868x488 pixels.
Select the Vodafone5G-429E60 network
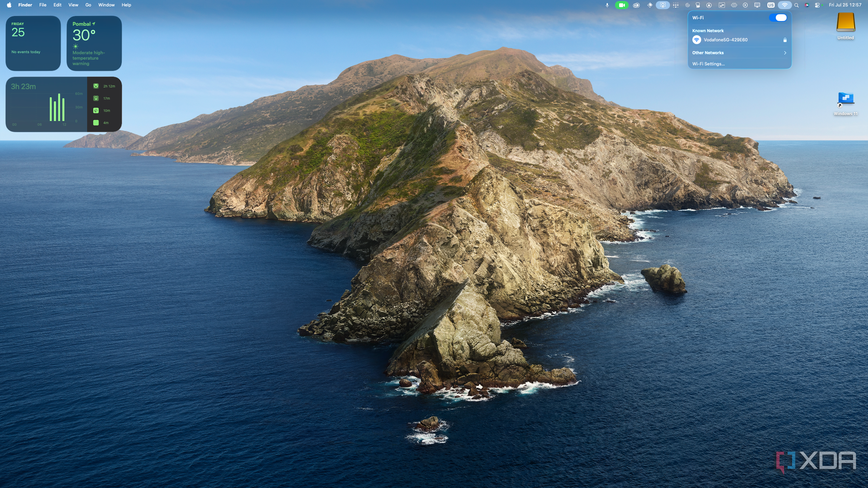739,40
